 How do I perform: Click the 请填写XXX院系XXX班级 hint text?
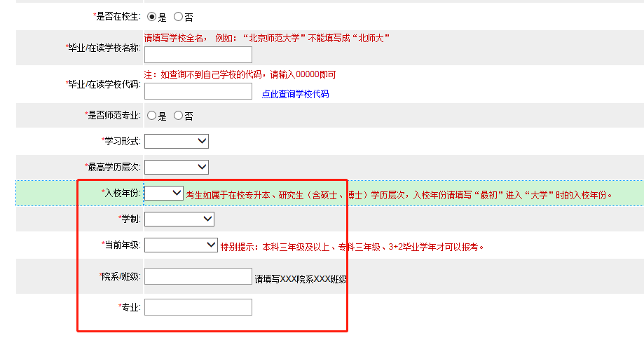point(301,278)
